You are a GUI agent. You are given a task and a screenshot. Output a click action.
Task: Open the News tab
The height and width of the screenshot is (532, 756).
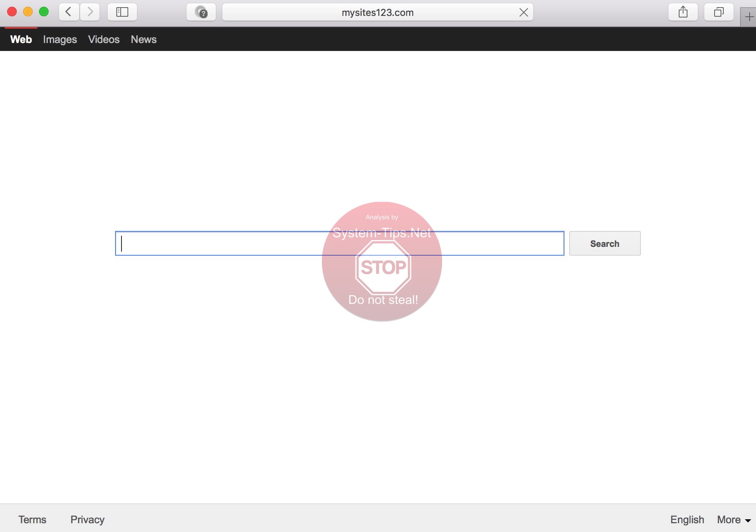(143, 39)
